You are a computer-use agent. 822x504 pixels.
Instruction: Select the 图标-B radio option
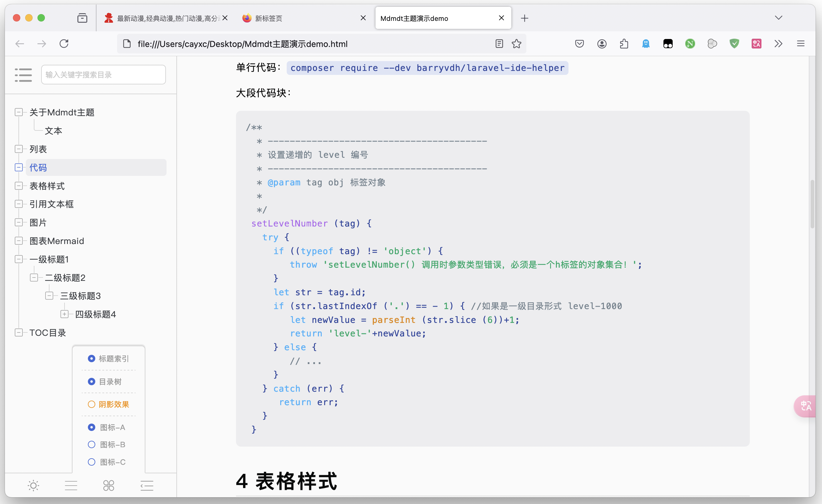[x=91, y=444]
